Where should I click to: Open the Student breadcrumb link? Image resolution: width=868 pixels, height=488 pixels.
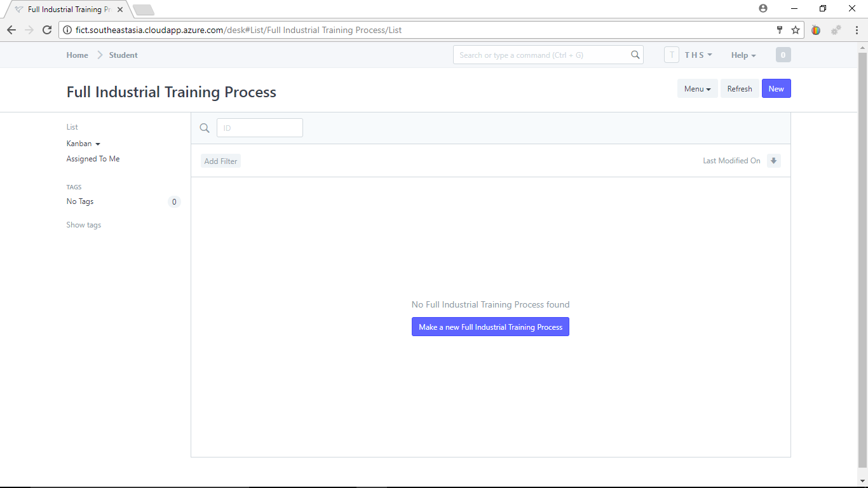tap(123, 55)
